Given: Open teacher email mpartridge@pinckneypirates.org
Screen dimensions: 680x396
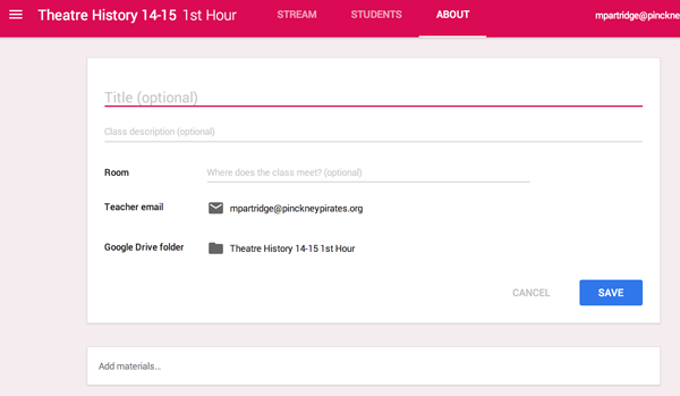Looking at the screenshot, I should (x=296, y=209).
